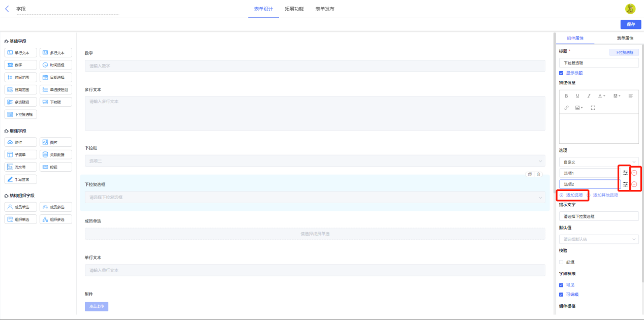644x320 pixels.
Task: Click the 添加其他选项 link
Action: [605, 195]
